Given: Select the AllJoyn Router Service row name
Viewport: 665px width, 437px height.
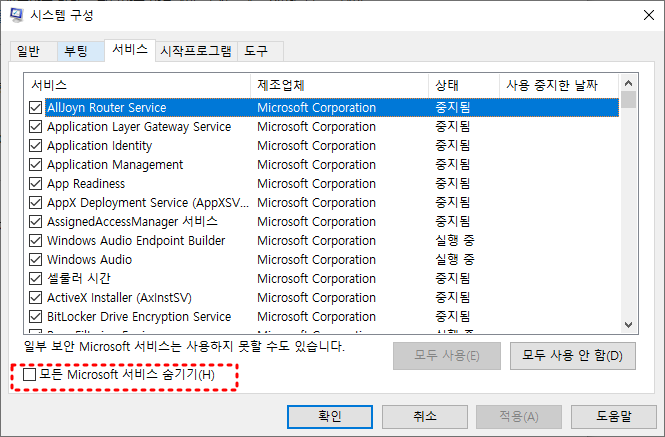Looking at the screenshot, I should [106, 108].
